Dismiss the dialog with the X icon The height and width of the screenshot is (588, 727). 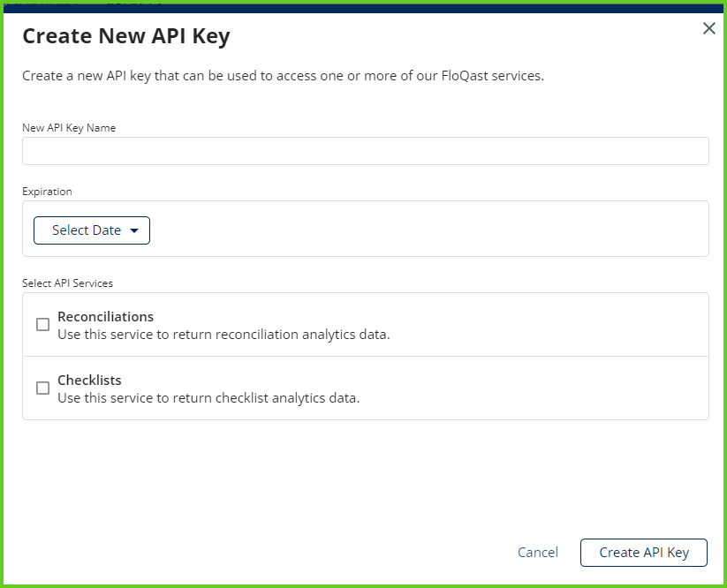708,28
